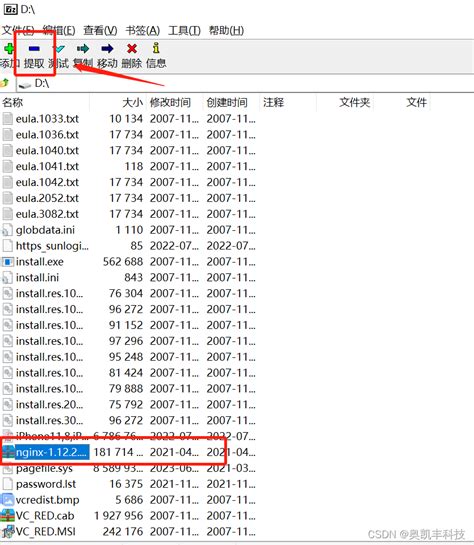474x545 pixels.
Task: Select the globdata.ini file name
Action: pyautogui.click(x=45, y=230)
